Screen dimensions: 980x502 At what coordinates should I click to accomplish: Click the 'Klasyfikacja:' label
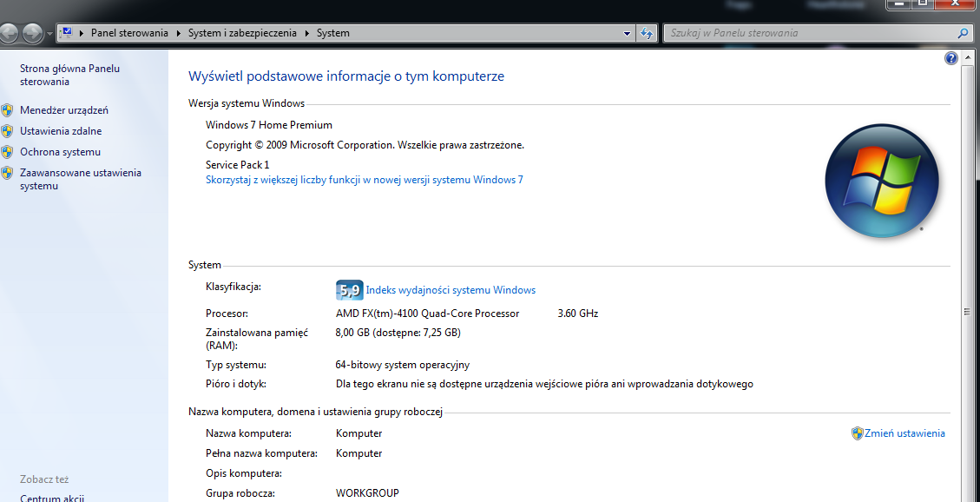[x=233, y=287]
